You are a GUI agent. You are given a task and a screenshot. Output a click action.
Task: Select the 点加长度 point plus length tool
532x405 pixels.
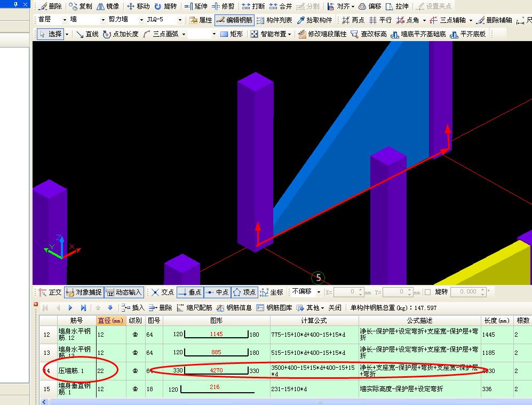tap(121, 34)
